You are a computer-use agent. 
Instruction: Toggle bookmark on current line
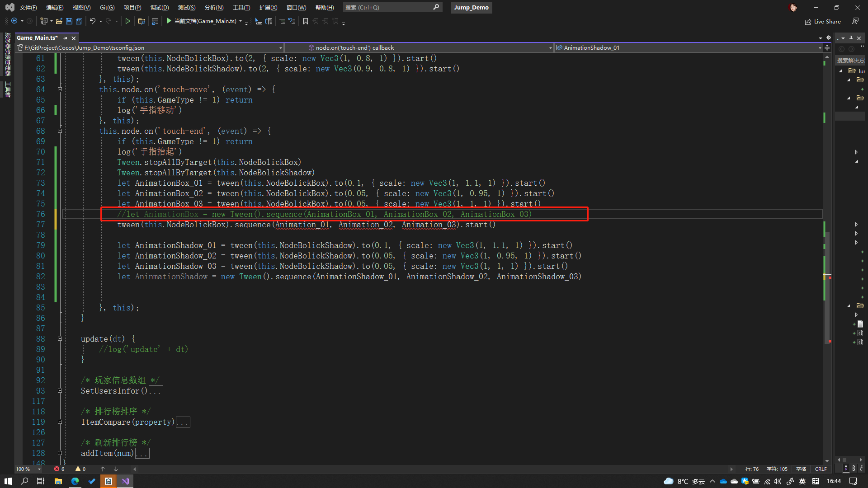306,21
